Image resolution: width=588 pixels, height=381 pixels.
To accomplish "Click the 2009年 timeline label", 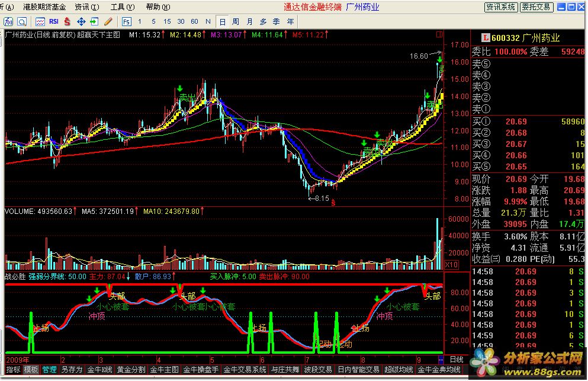I will [x=18, y=360].
